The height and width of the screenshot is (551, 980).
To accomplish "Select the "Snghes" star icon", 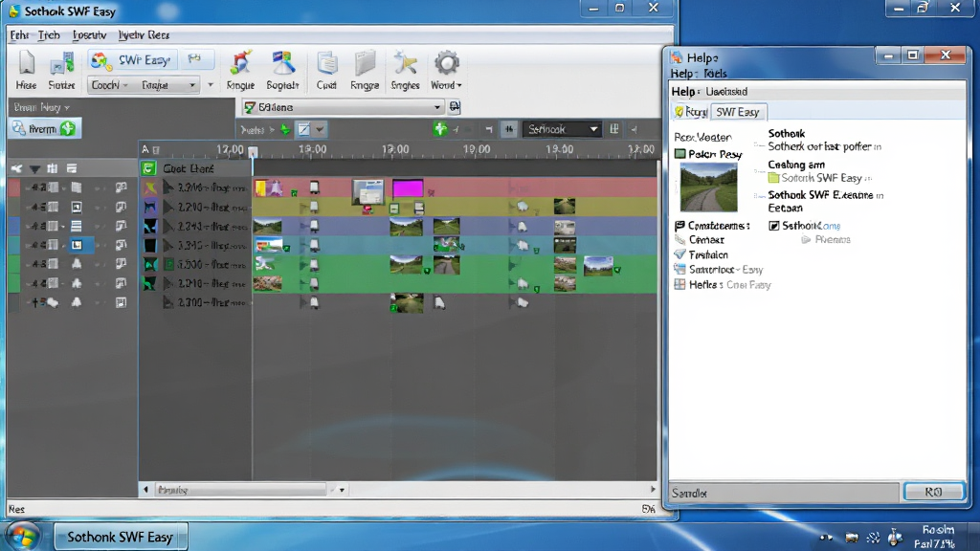I will [x=405, y=63].
